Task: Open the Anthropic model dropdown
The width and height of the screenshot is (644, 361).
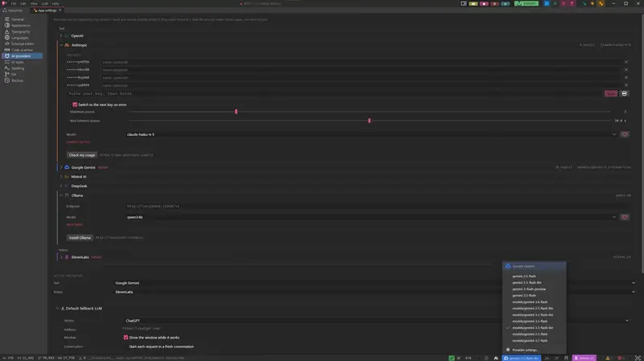Action: [372, 134]
